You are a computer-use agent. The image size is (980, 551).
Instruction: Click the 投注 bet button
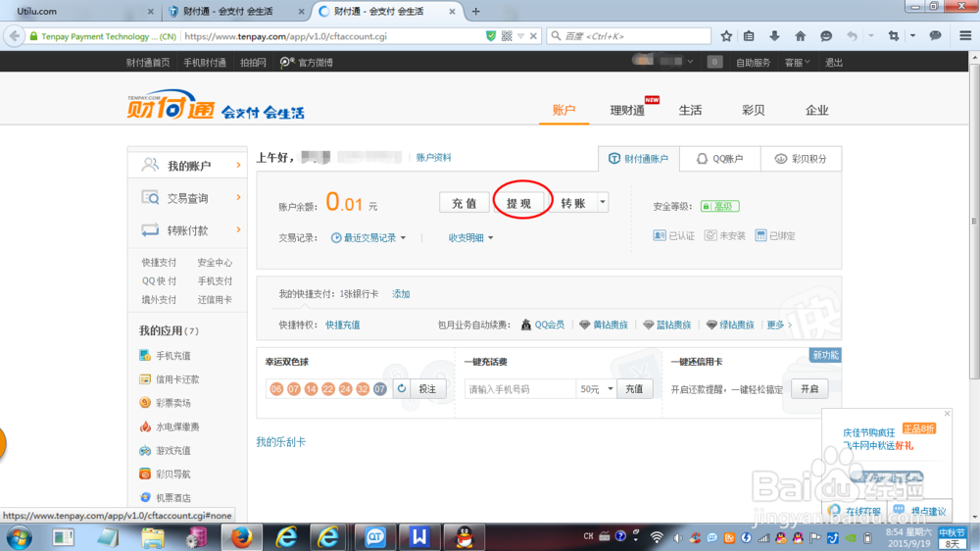pos(427,389)
